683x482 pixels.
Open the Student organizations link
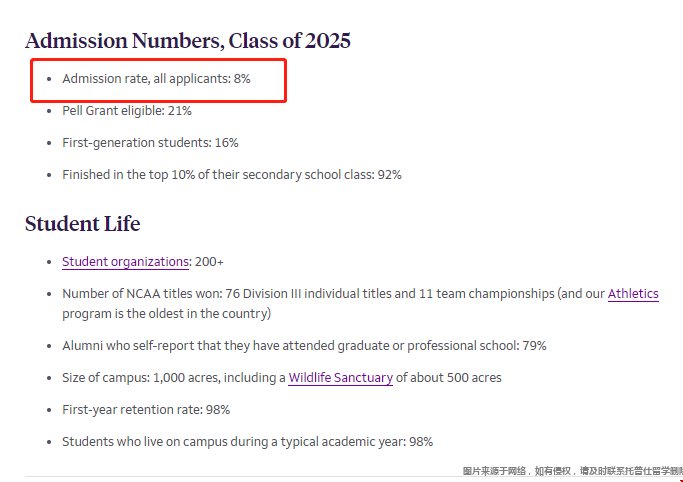[125, 262]
